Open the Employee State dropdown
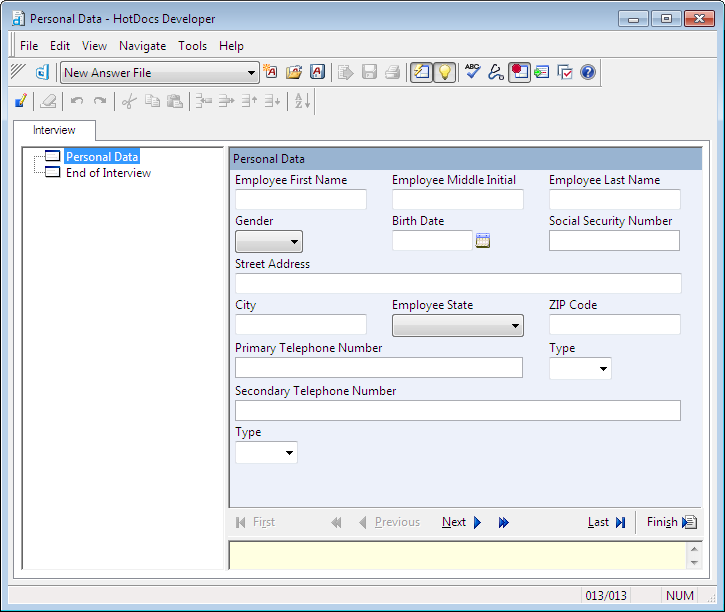The image size is (725, 612). point(458,325)
